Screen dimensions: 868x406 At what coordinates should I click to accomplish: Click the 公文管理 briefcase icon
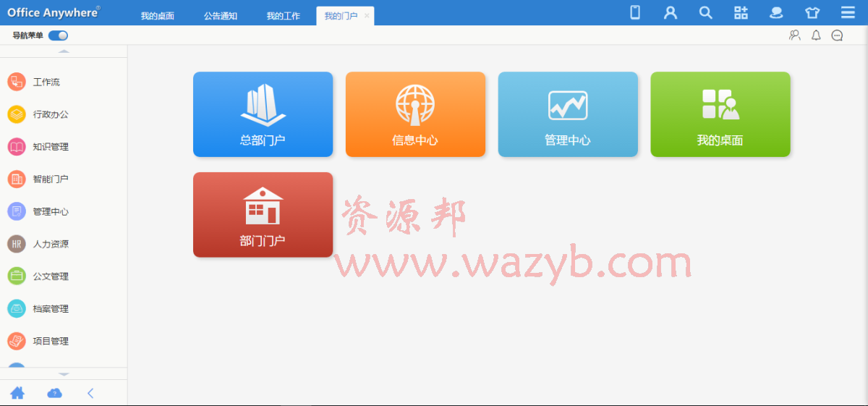pos(17,276)
